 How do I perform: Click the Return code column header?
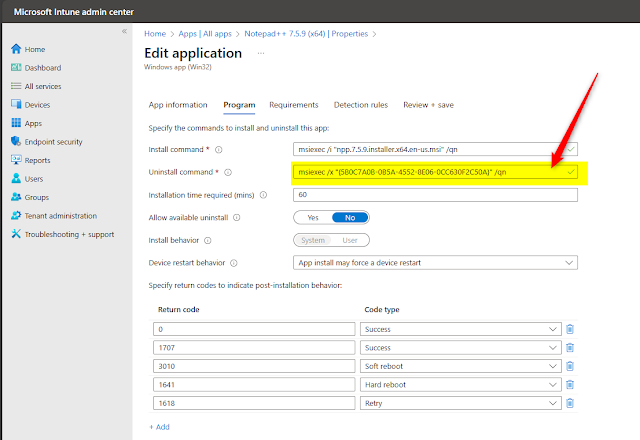179,309
